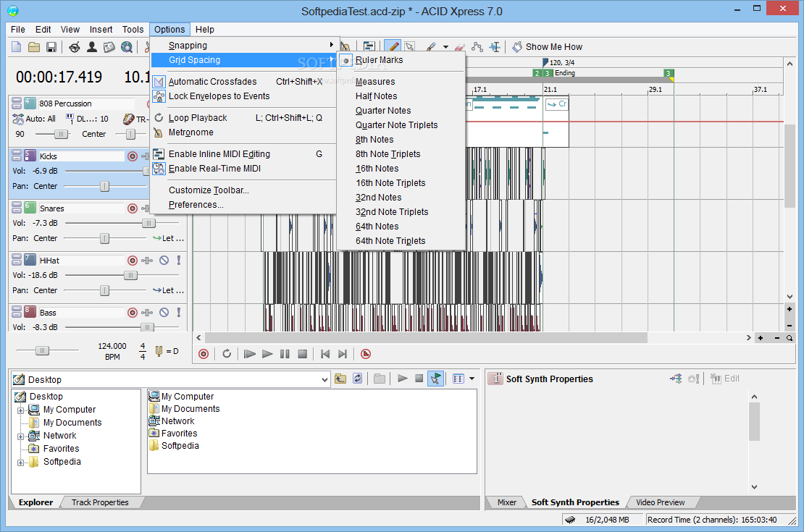Mute the Bass track

[164, 313]
